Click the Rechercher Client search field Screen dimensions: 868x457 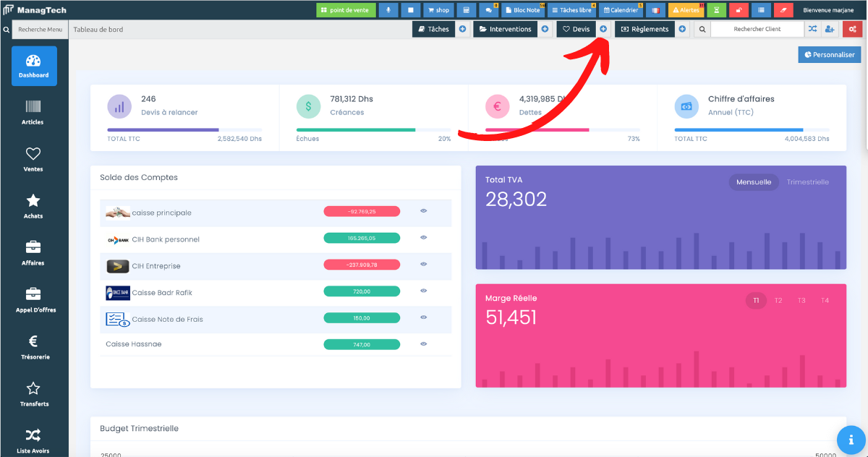(757, 29)
